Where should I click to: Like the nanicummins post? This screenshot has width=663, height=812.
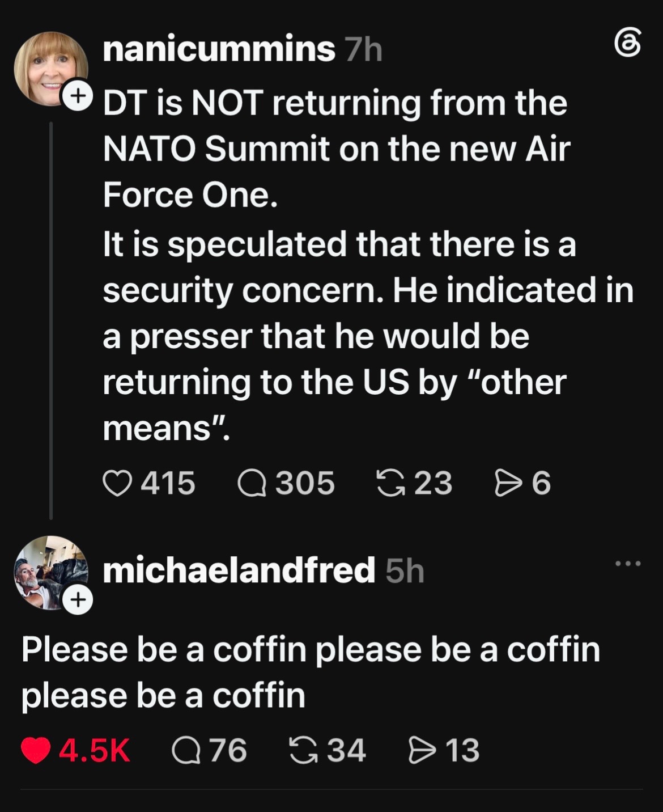(117, 484)
